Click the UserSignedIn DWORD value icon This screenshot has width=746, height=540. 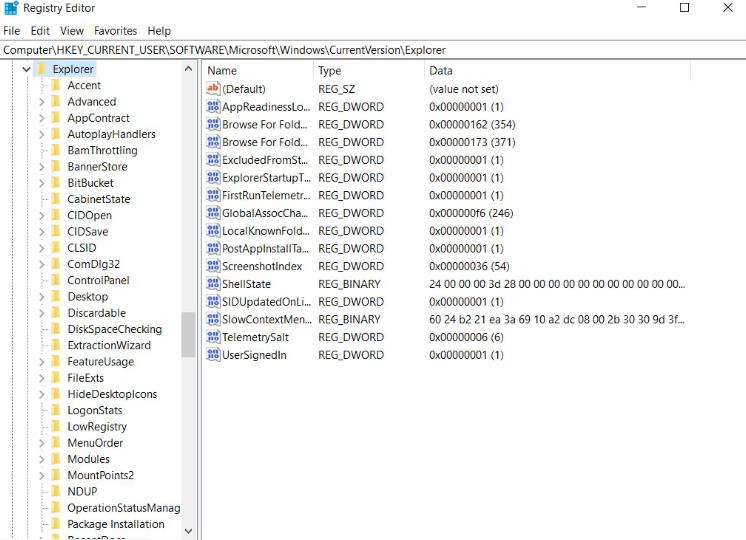(x=213, y=355)
